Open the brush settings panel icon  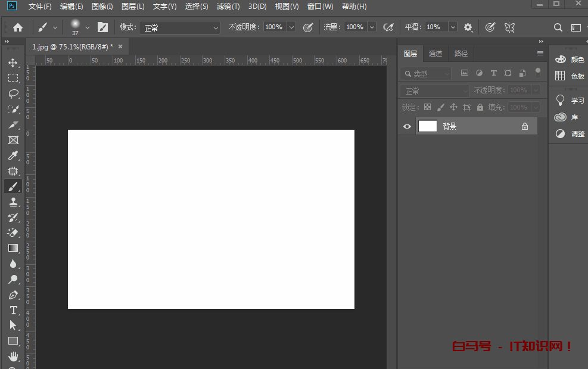point(102,27)
